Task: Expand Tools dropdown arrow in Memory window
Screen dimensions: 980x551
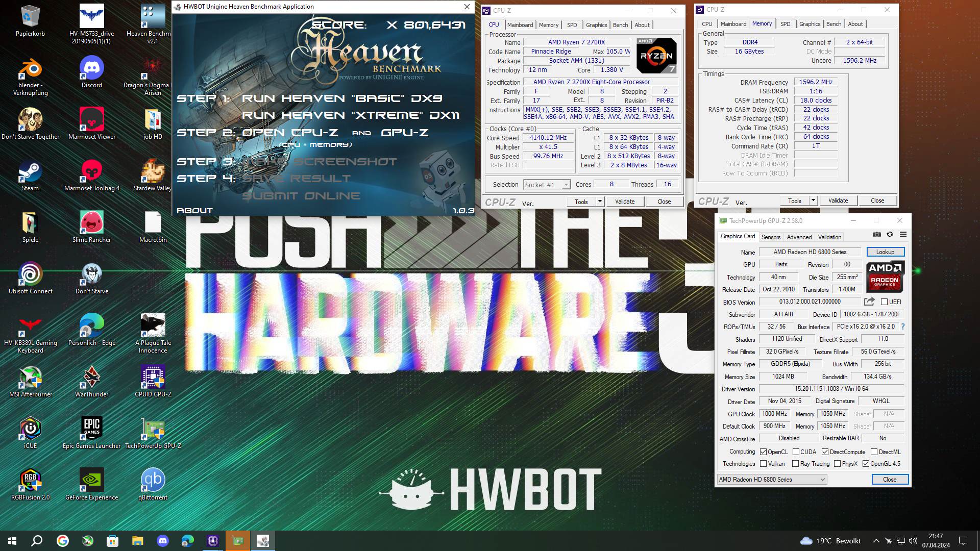Action: [813, 201]
